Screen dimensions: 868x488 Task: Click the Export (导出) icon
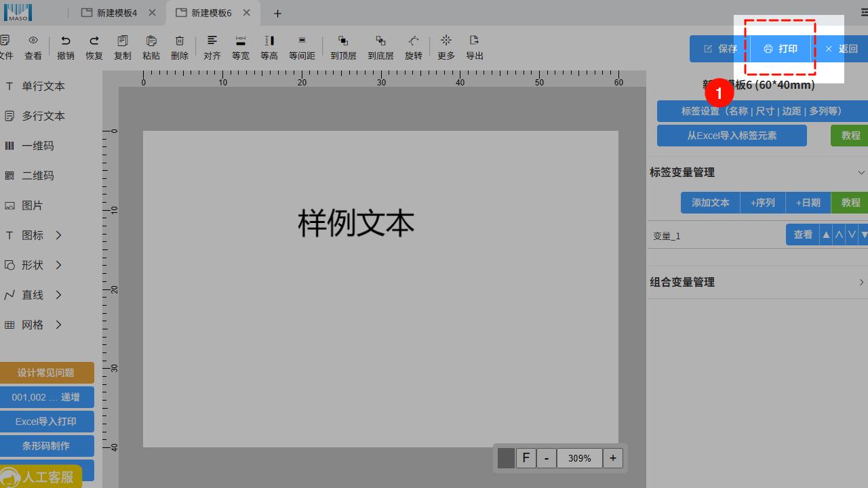point(475,41)
